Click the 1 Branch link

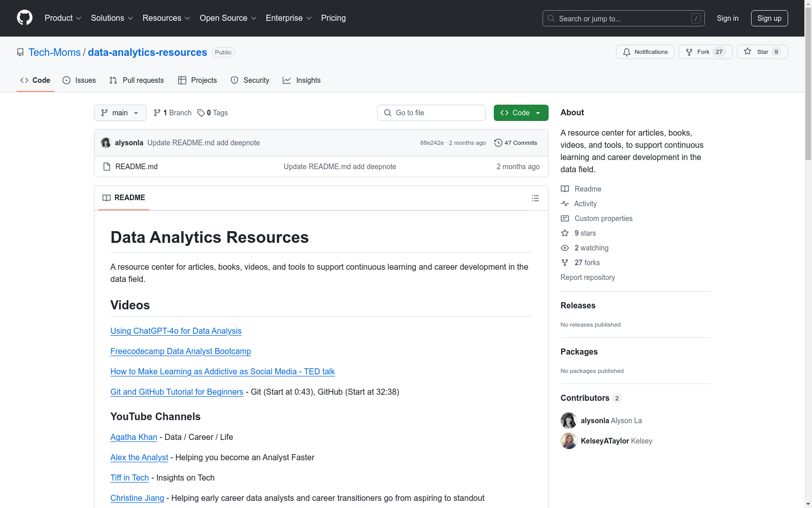point(173,113)
